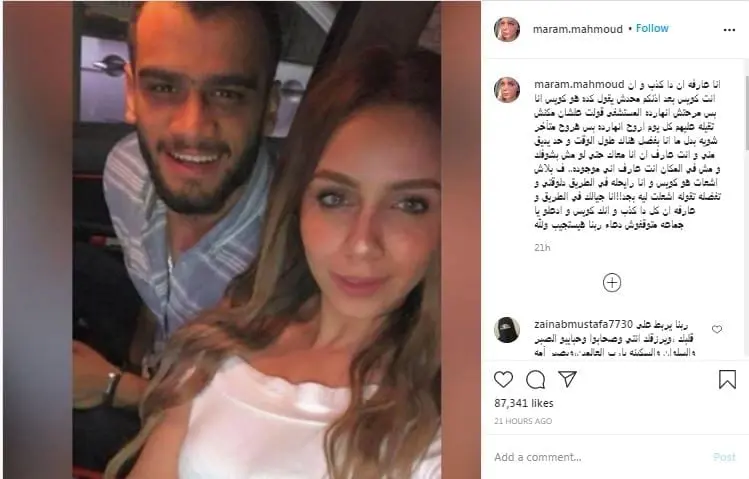The width and height of the screenshot is (749, 479).
Task: Click the Add a comment field
Action: click(x=599, y=457)
